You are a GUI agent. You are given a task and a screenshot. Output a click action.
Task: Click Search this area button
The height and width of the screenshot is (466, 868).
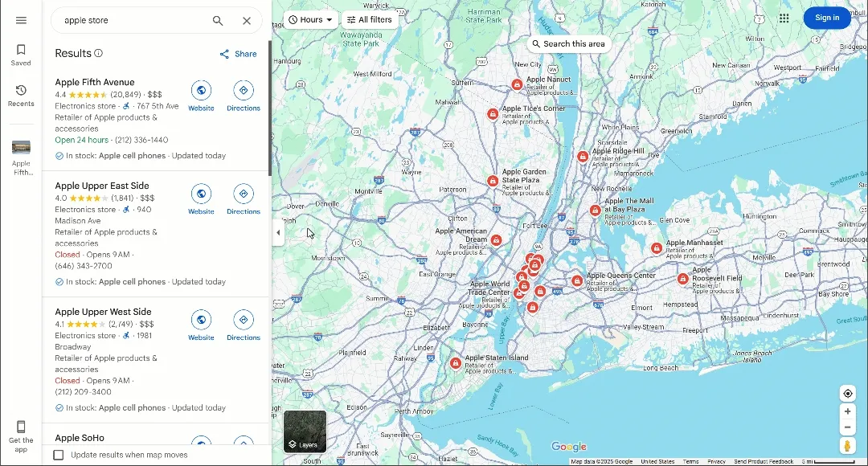tap(568, 43)
